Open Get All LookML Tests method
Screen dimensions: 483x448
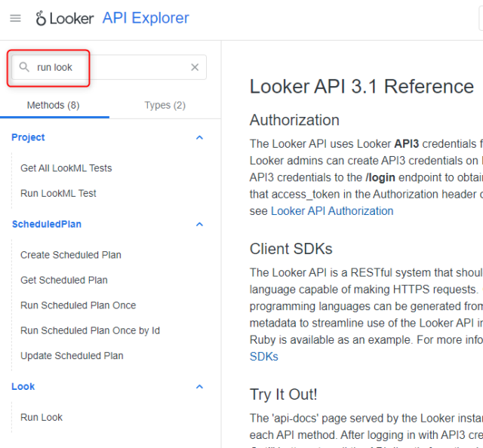(x=66, y=168)
